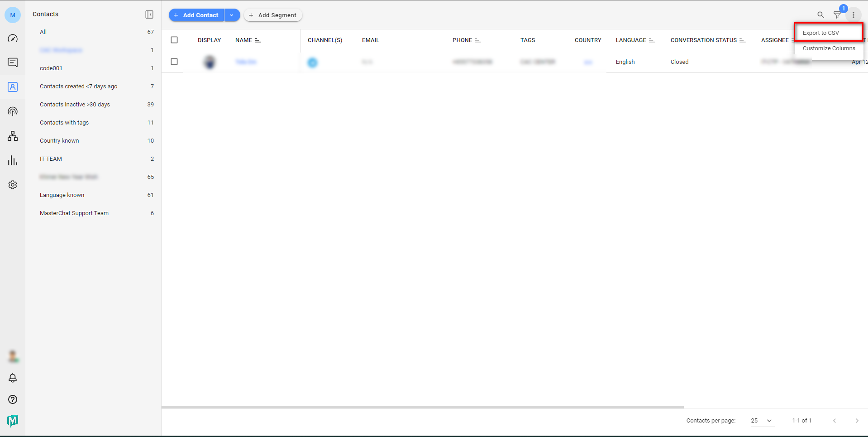
Task: Expand the Add Contact dropdown arrow
Action: 232,15
